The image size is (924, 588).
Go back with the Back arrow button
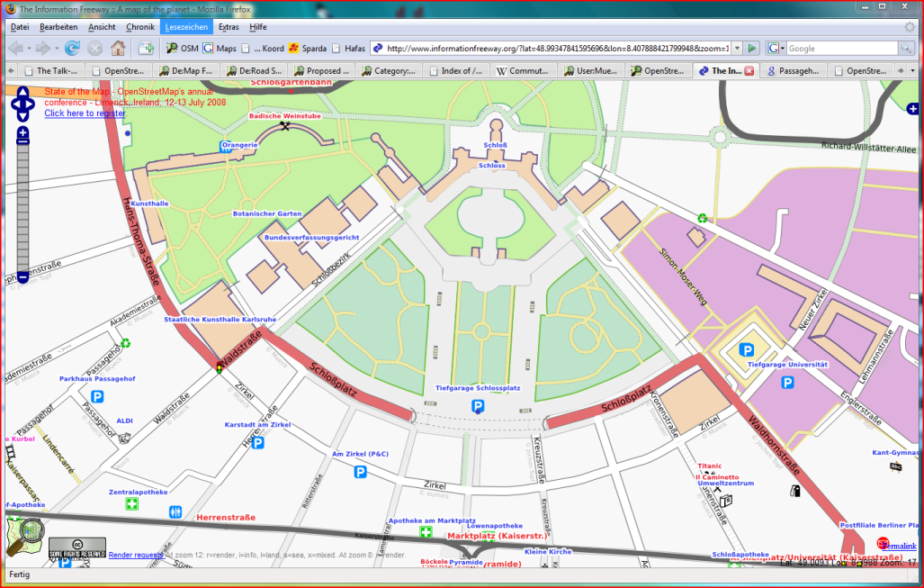coord(16,49)
